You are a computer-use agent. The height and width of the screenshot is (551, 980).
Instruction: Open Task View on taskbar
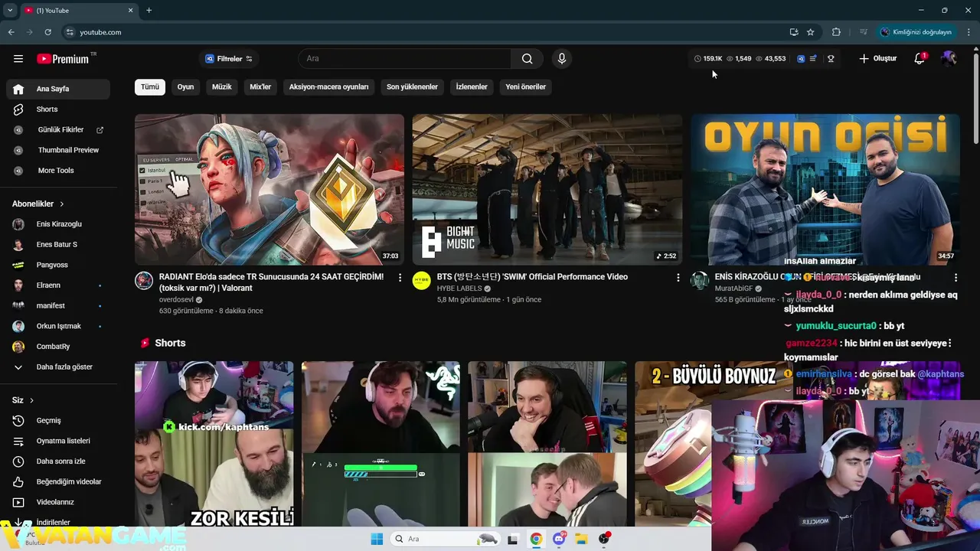point(513,539)
